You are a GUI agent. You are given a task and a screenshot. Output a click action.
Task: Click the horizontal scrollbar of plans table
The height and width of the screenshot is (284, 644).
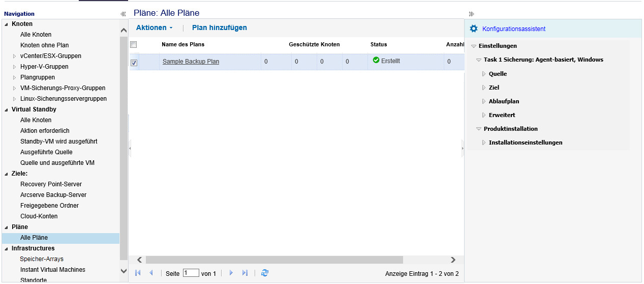[x=274, y=260]
